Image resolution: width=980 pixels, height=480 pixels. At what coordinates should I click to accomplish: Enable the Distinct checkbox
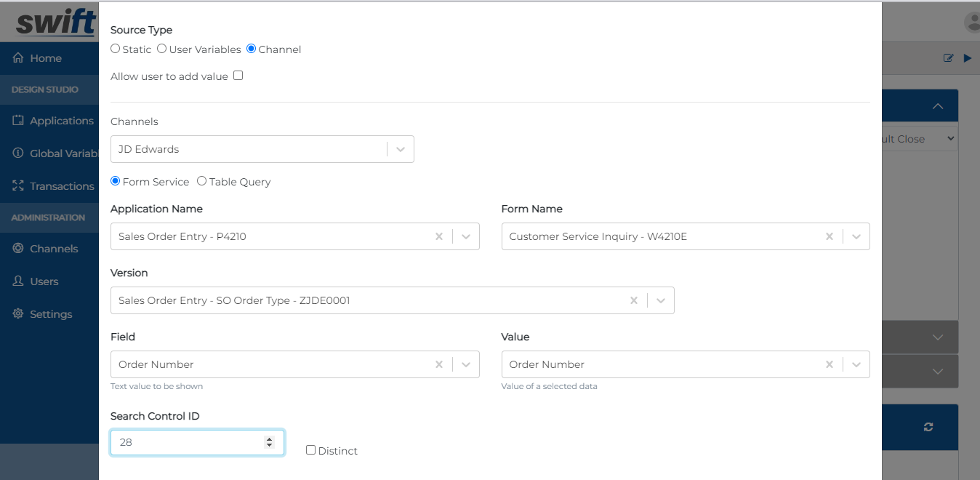pyautogui.click(x=310, y=449)
